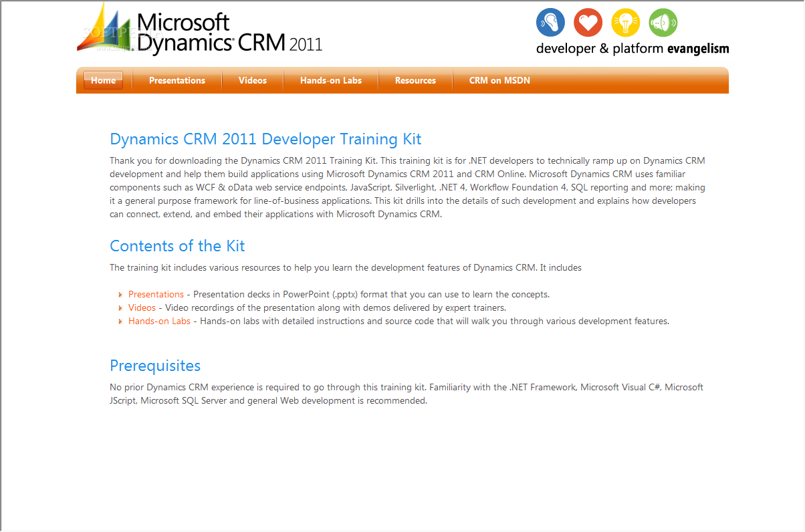Click the red heart icon
Screen dimensions: 805x532
point(588,23)
